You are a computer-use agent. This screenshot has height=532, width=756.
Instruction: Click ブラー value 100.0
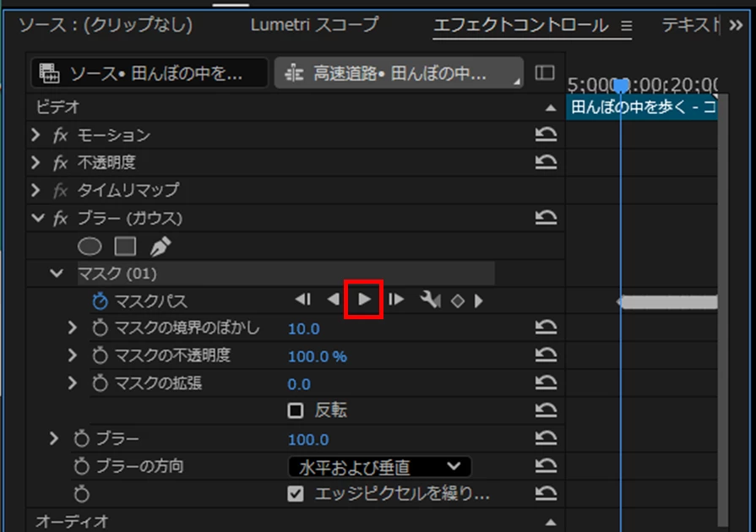[308, 439]
